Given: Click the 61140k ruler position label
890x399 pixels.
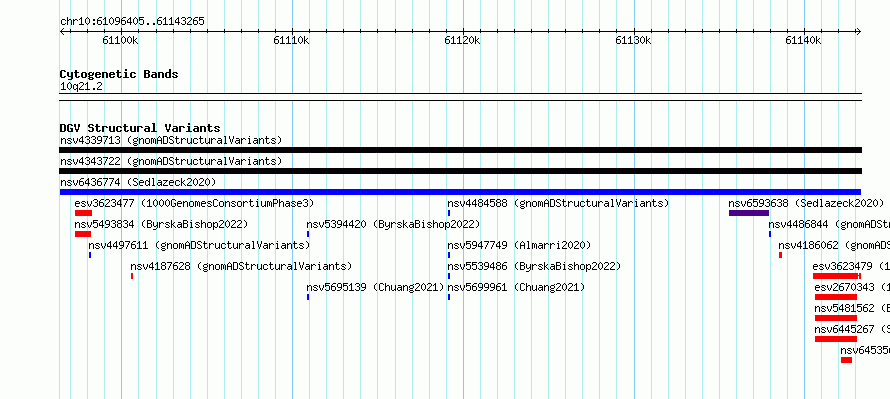Looking at the screenshot, I should click(x=803, y=40).
